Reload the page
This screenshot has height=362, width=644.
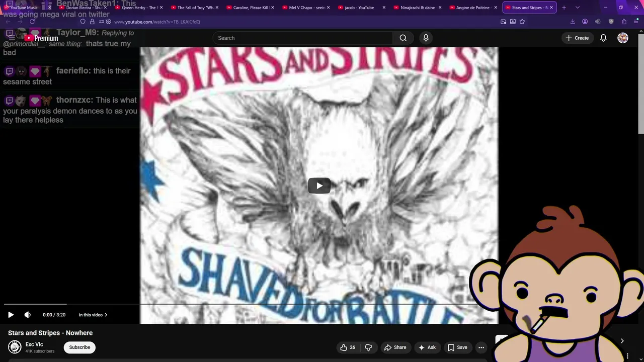(x=32, y=22)
